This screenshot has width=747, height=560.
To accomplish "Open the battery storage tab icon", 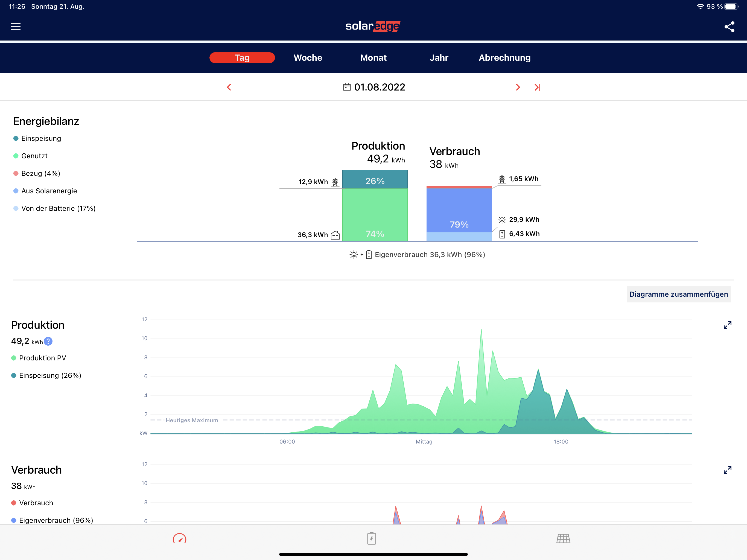I will (372, 538).
